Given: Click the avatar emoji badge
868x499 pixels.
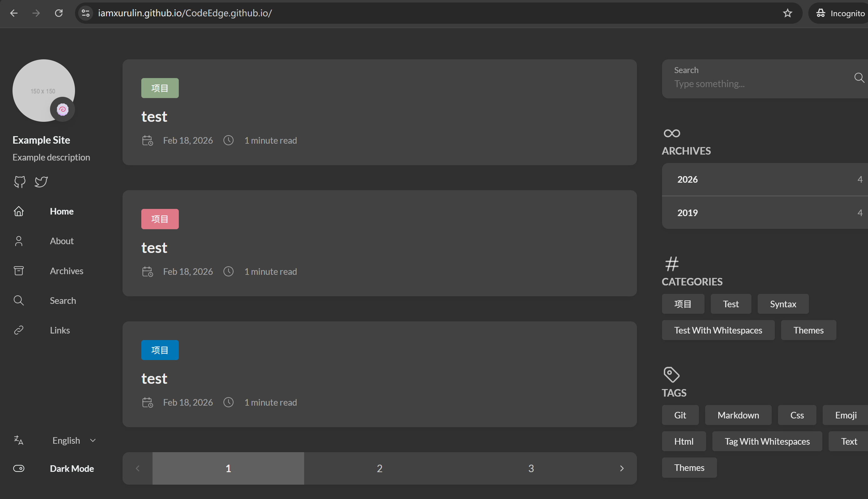Looking at the screenshot, I should click(x=63, y=110).
